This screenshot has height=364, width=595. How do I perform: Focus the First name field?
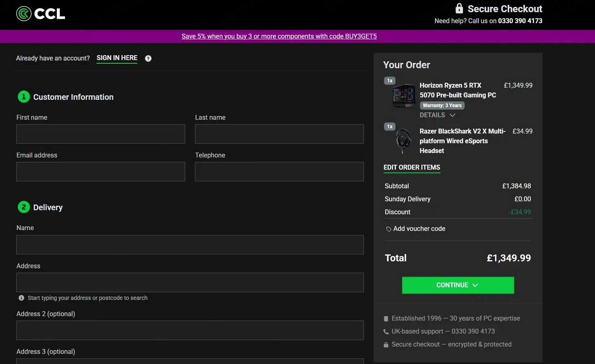(x=101, y=134)
